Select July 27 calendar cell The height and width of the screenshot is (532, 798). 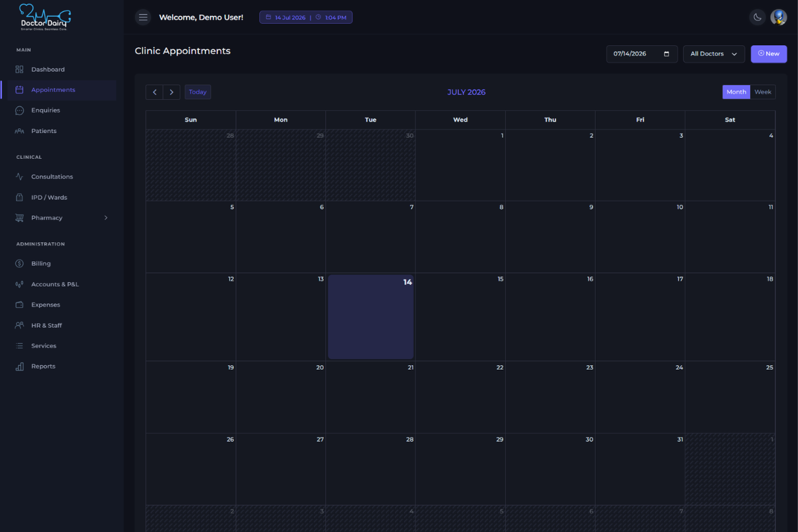[x=281, y=469]
